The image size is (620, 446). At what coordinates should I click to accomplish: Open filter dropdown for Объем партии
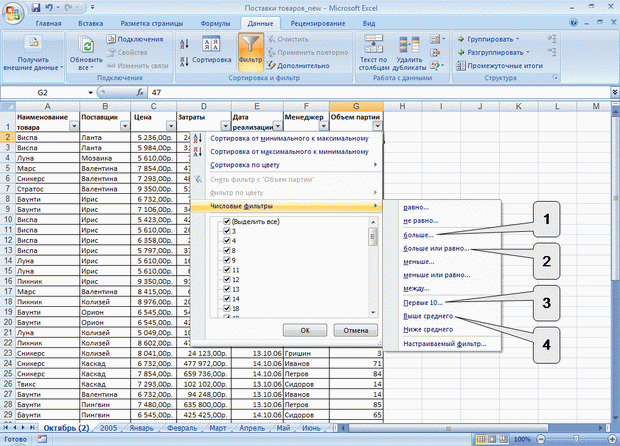[378, 126]
